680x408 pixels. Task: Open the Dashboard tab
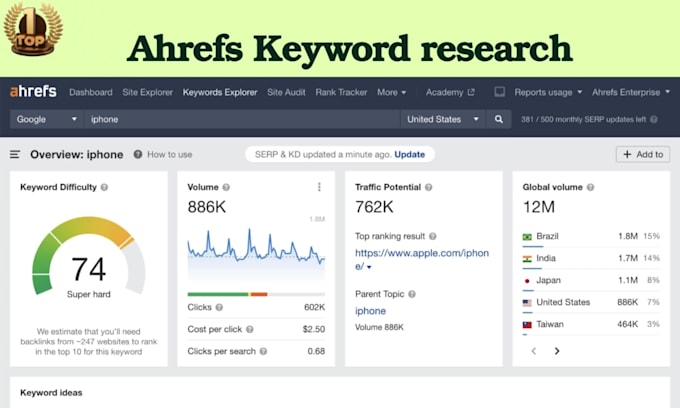[x=91, y=92]
